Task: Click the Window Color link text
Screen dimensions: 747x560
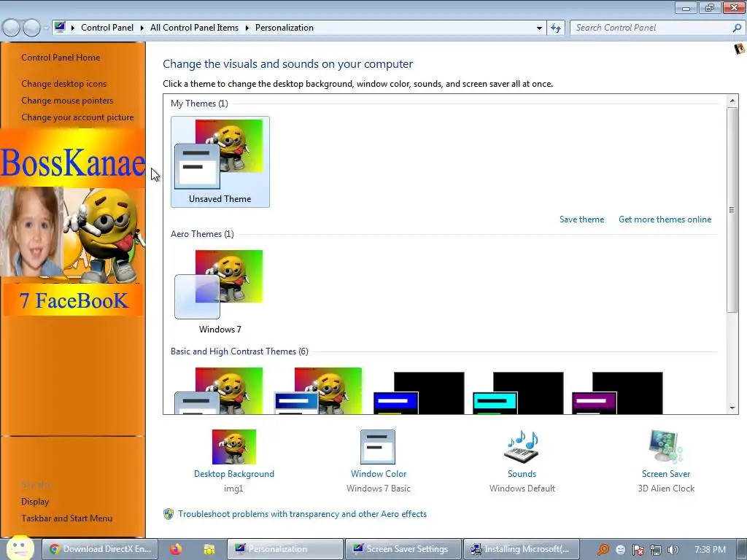Action: [379, 474]
